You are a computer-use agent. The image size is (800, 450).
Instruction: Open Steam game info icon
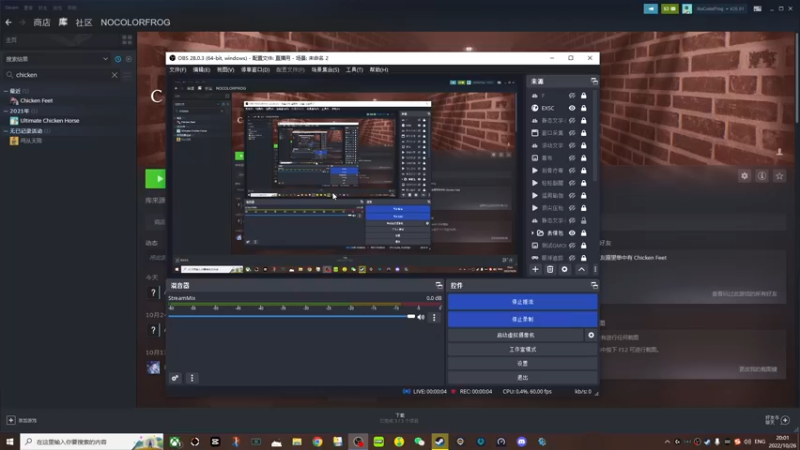coord(762,176)
